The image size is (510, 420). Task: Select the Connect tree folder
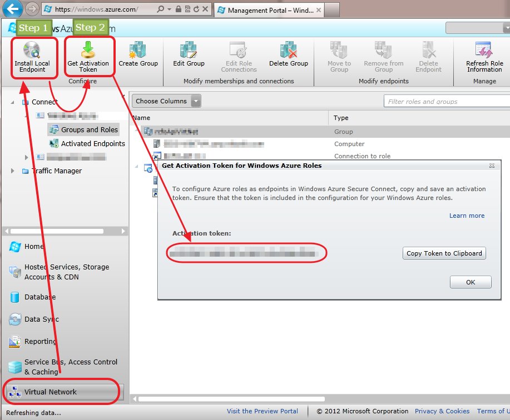pyautogui.click(x=39, y=102)
